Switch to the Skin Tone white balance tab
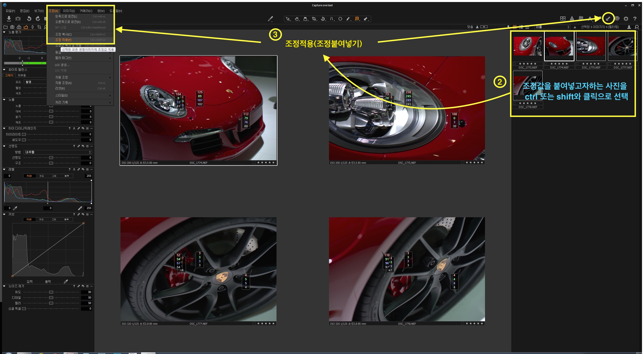 pyautogui.click(x=22, y=75)
